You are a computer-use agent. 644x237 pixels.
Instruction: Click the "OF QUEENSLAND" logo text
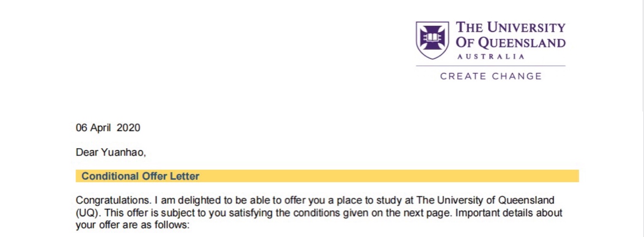coord(510,43)
